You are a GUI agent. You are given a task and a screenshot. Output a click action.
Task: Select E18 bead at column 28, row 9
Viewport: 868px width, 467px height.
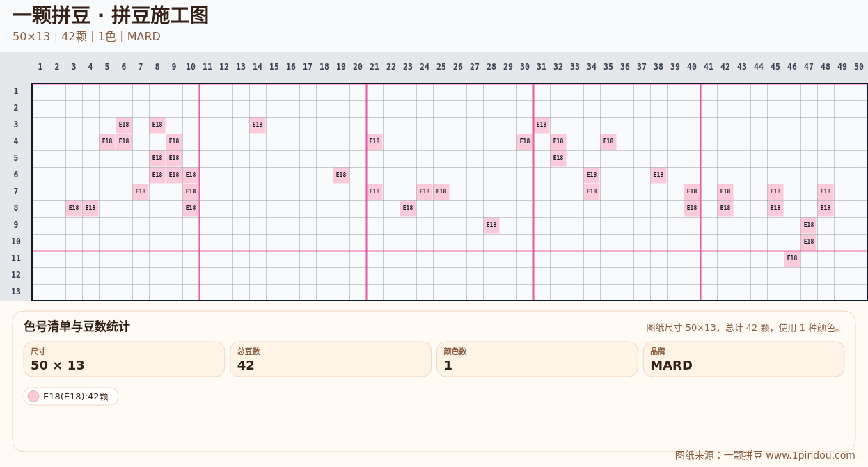click(x=491, y=225)
